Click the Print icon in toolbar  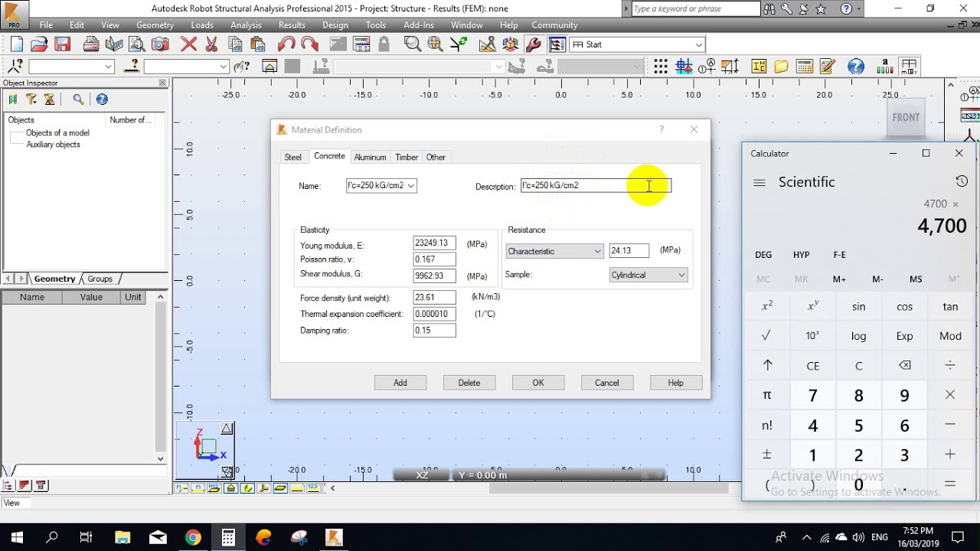[91, 44]
